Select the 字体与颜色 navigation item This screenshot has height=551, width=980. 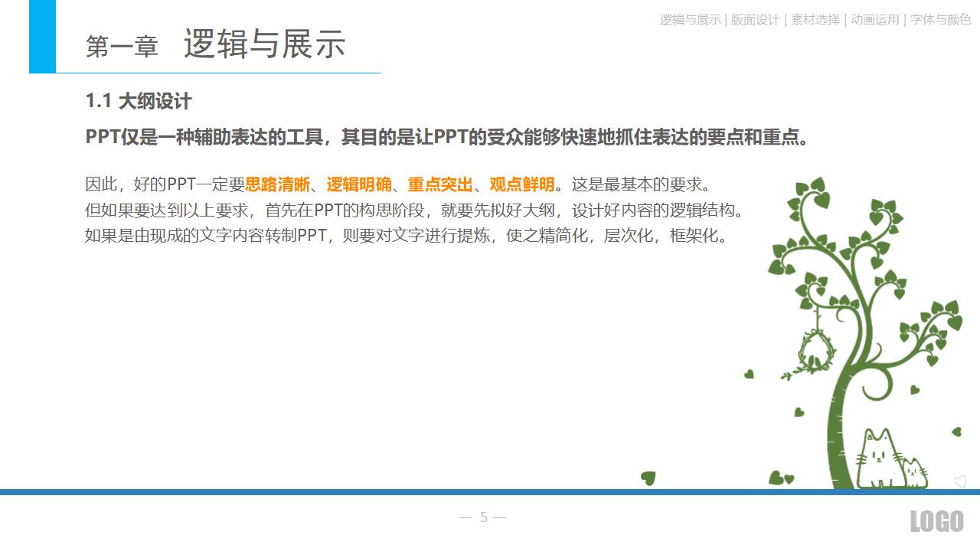point(941,20)
